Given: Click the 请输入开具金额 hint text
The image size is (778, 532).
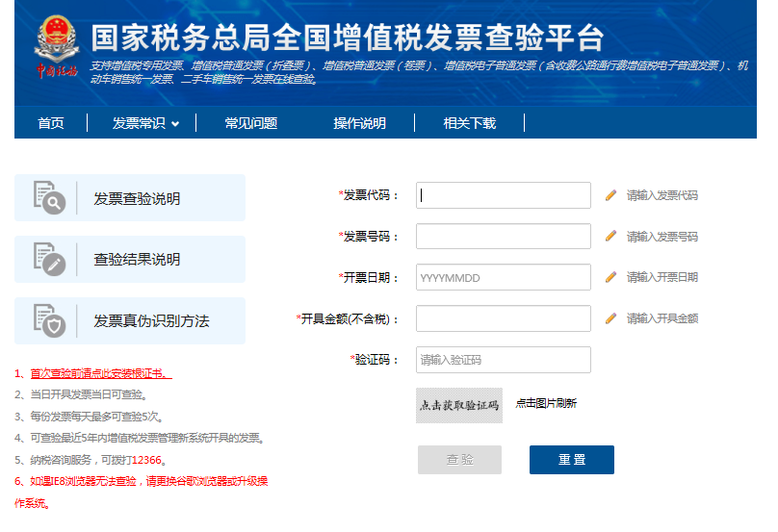Looking at the screenshot, I should pos(661,318).
